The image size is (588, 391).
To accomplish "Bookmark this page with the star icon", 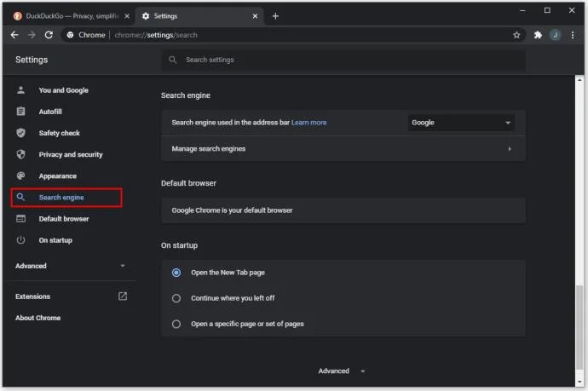I will [516, 35].
